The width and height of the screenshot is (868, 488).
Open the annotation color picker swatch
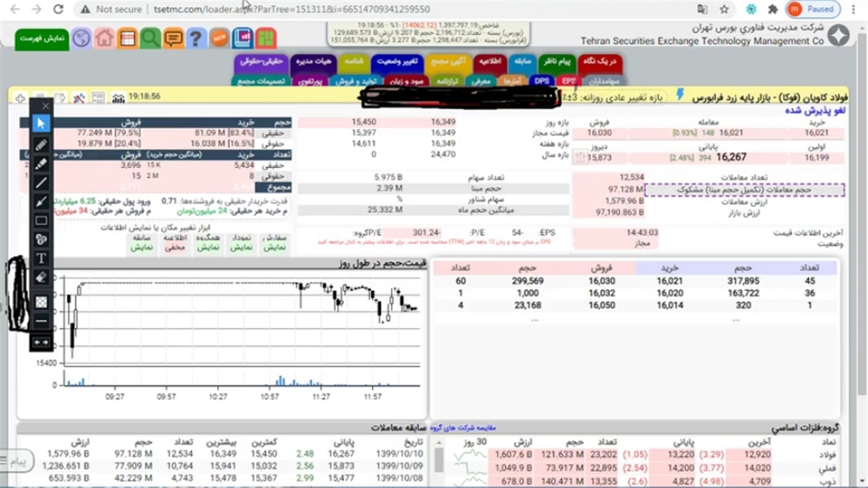tap(41, 302)
